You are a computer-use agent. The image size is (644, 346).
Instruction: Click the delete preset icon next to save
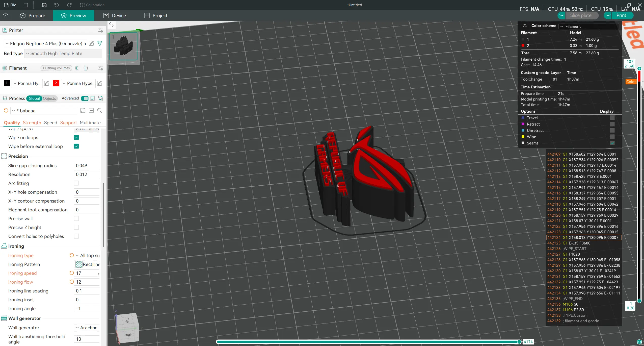(91, 111)
